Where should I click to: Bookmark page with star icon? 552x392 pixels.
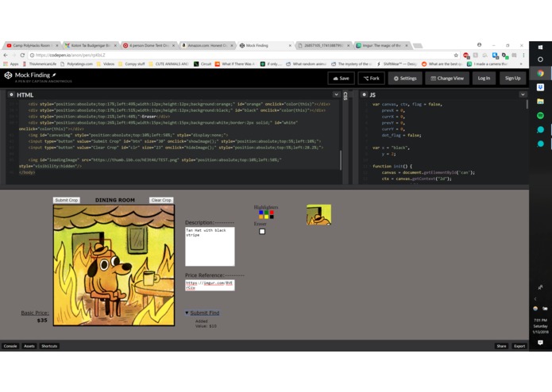456,56
